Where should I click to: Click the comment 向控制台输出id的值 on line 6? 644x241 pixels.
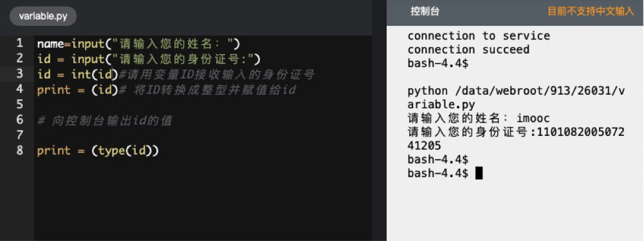pyautogui.click(x=105, y=120)
